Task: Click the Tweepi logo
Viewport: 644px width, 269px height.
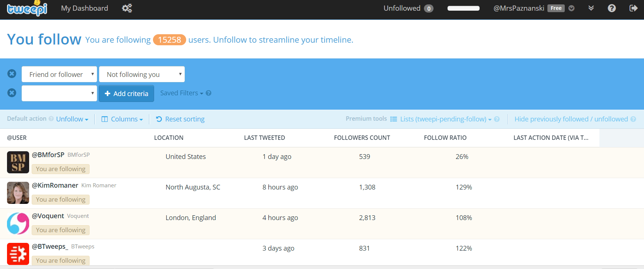Action: (27, 8)
